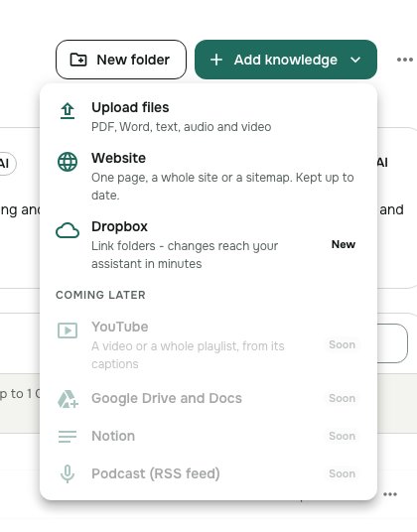This screenshot has width=417, height=532.
Task: Click Soon label beside Google Drive and Docs
Action: 342,398
